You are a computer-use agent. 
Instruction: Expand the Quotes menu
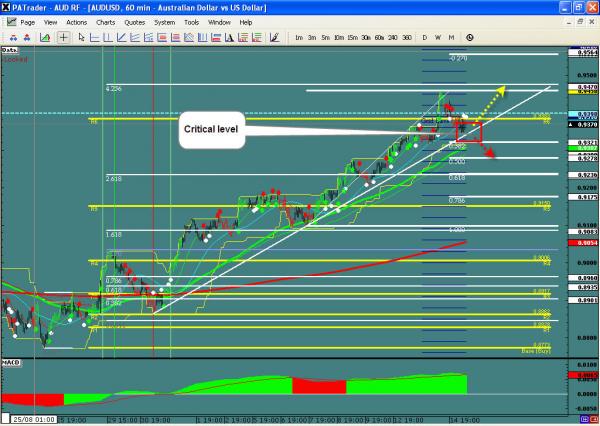point(134,20)
